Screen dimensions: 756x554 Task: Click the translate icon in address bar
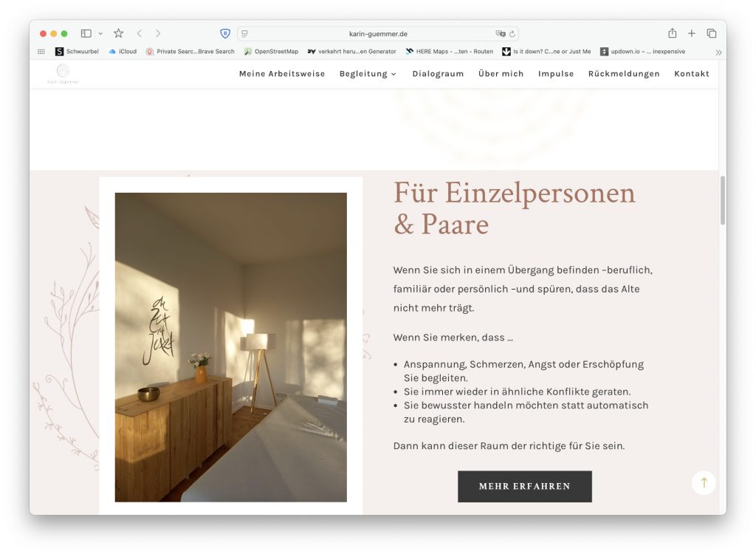(501, 34)
